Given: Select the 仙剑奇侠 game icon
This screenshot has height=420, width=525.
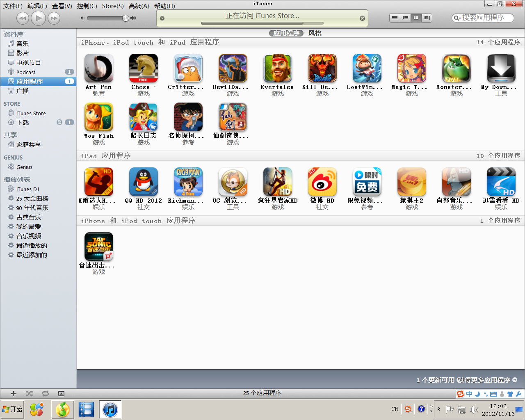Looking at the screenshot, I should [x=233, y=117].
